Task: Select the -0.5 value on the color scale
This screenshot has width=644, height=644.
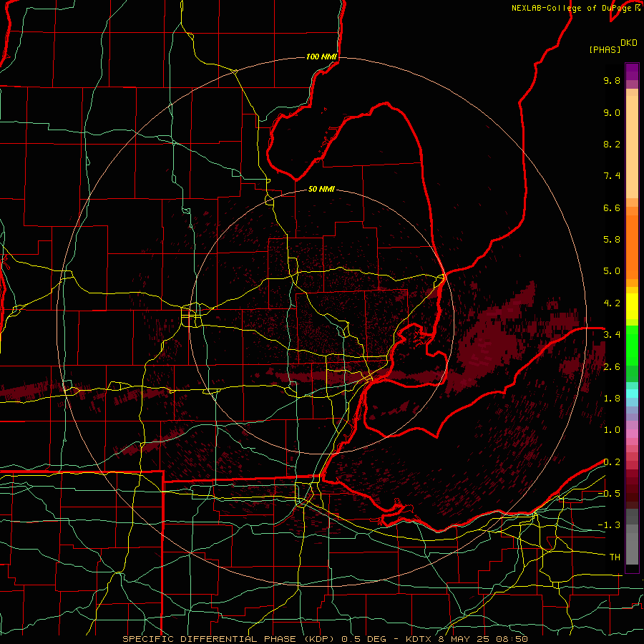Action: [x=609, y=494]
